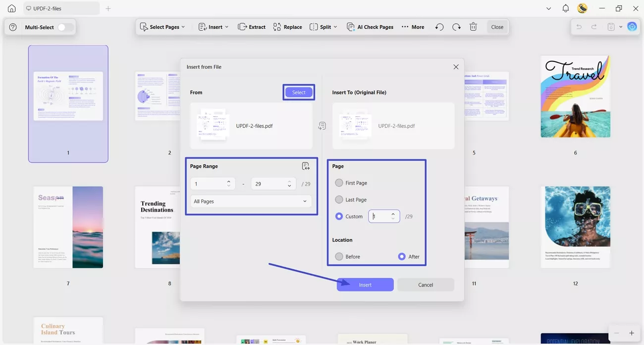644x345 pixels.
Task: Open the All Pages dropdown
Action: [250, 201]
